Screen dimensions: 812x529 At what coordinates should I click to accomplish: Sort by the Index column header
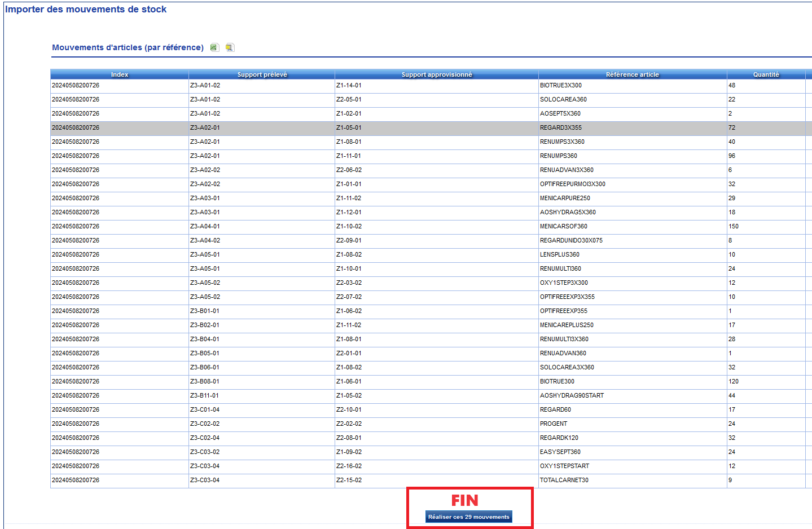pos(120,74)
